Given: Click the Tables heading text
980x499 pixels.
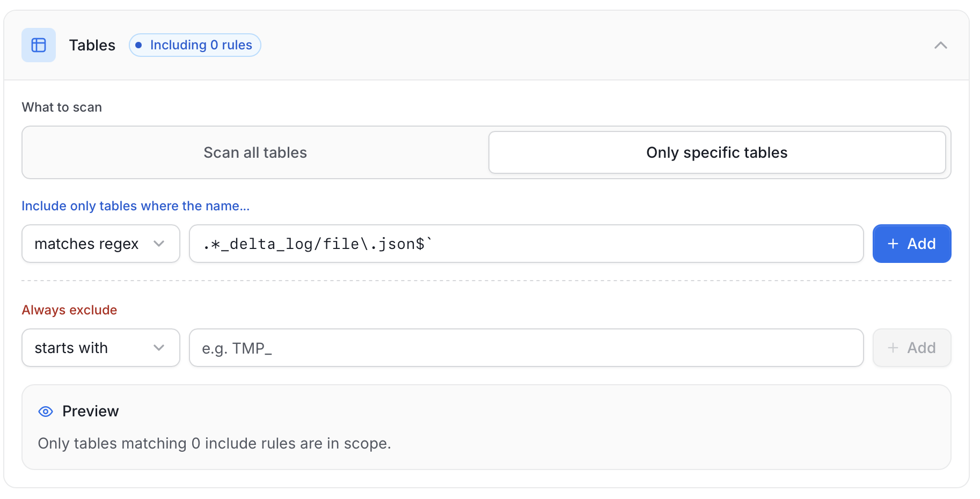Looking at the screenshot, I should point(92,45).
